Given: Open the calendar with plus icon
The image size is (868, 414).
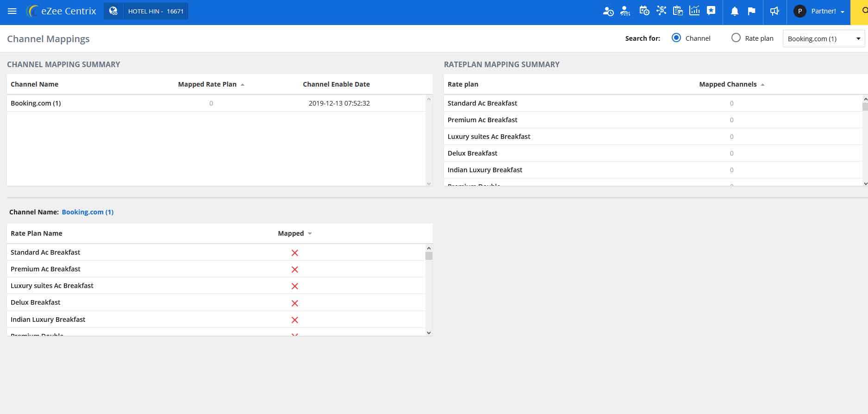Looking at the screenshot, I should pyautogui.click(x=644, y=11).
